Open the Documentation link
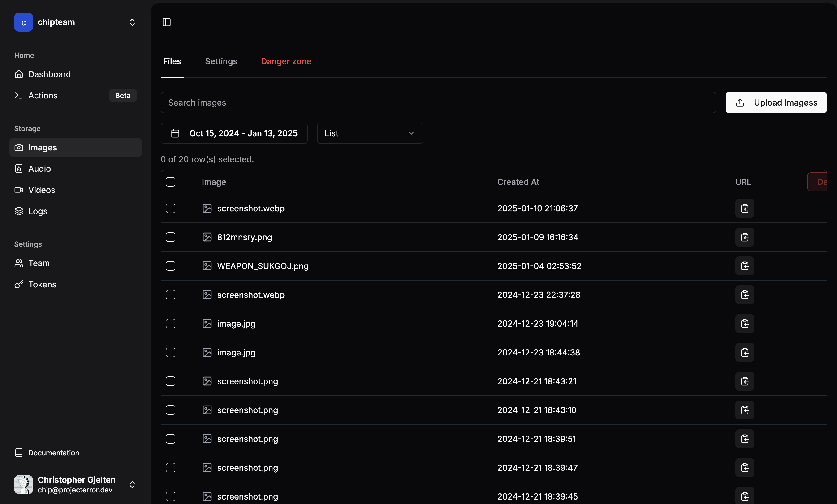 (x=54, y=453)
